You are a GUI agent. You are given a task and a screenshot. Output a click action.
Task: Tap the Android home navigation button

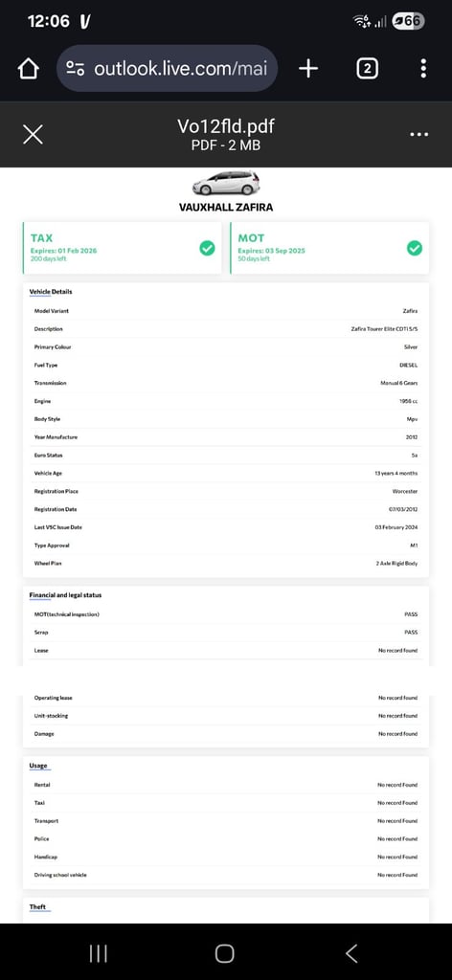pos(224,953)
